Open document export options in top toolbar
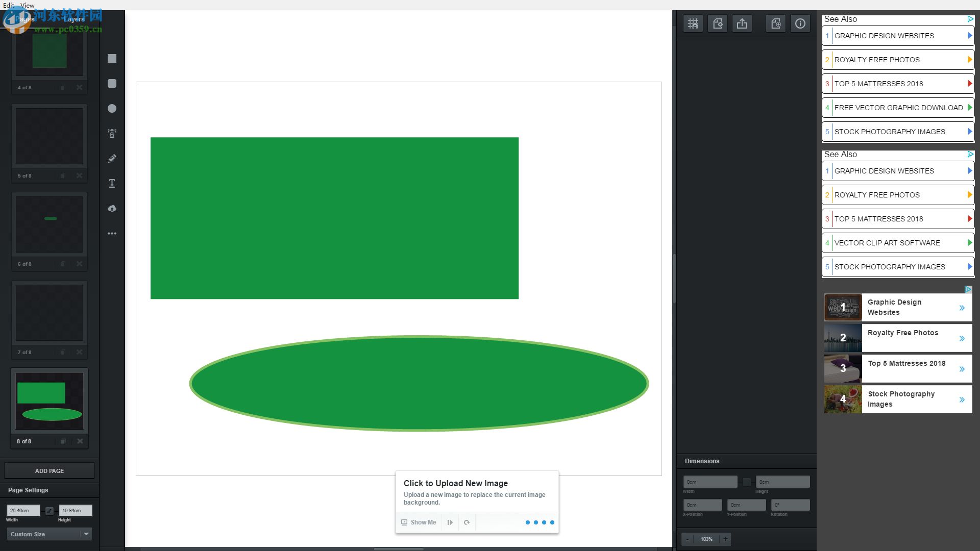Viewport: 980px width, 551px height. 743,23
